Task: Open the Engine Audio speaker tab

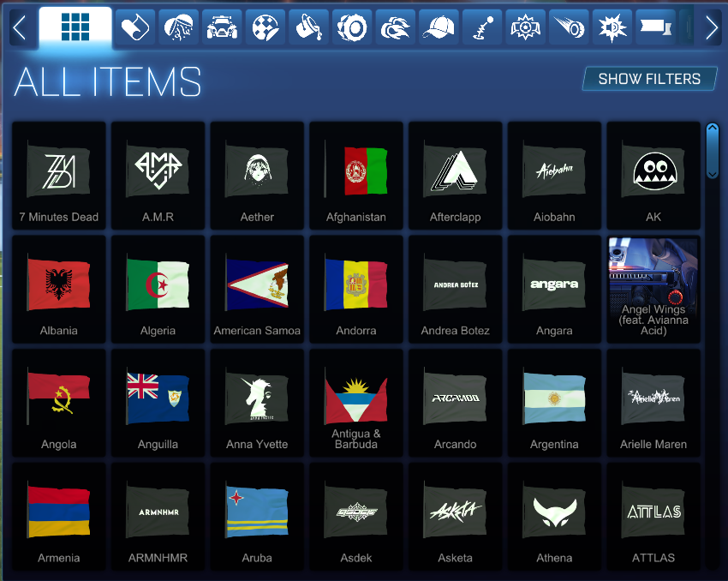Action: pyautogui.click(x=612, y=27)
